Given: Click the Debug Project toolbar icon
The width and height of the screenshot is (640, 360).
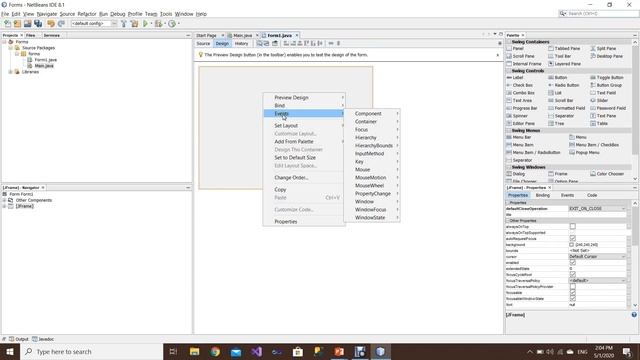Looking at the screenshot, I should pyautogui.click(x=158, y=24).
